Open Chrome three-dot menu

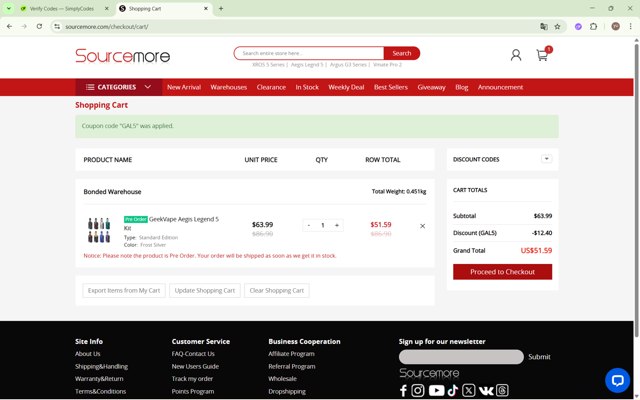(631, 27)
